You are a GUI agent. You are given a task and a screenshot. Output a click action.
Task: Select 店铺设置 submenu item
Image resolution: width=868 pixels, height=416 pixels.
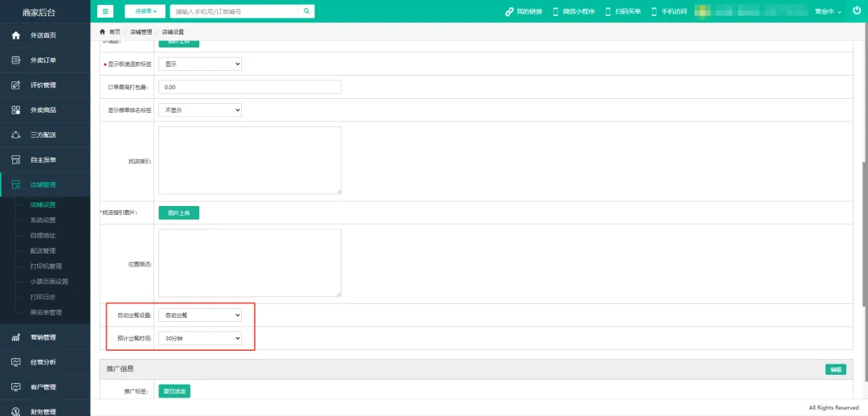[43, 205]
